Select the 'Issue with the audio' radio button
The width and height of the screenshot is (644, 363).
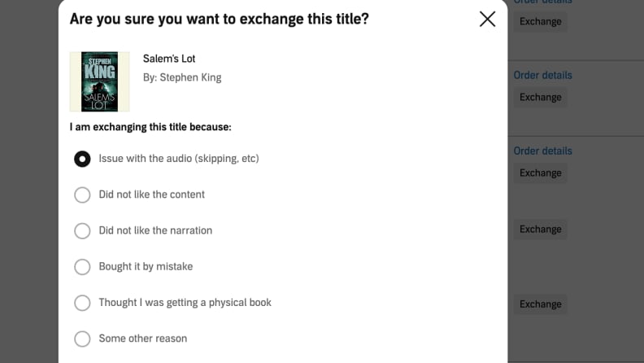click(x=82, y=159)
